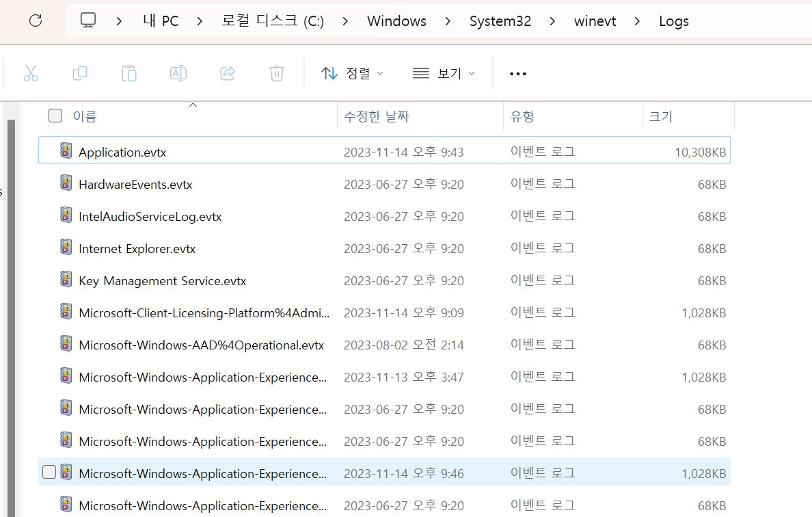The image size is (812, 517).
Task: Open the 정렬 sort dropdown
Action: click(x=352, y=74)
